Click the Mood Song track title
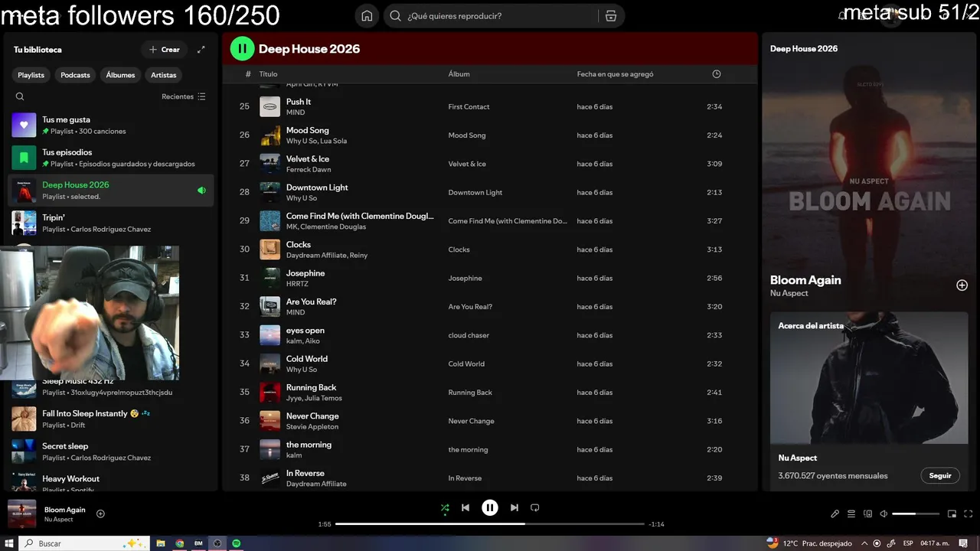Viewport: 980px width, 551px height. [x=307, y=130]
